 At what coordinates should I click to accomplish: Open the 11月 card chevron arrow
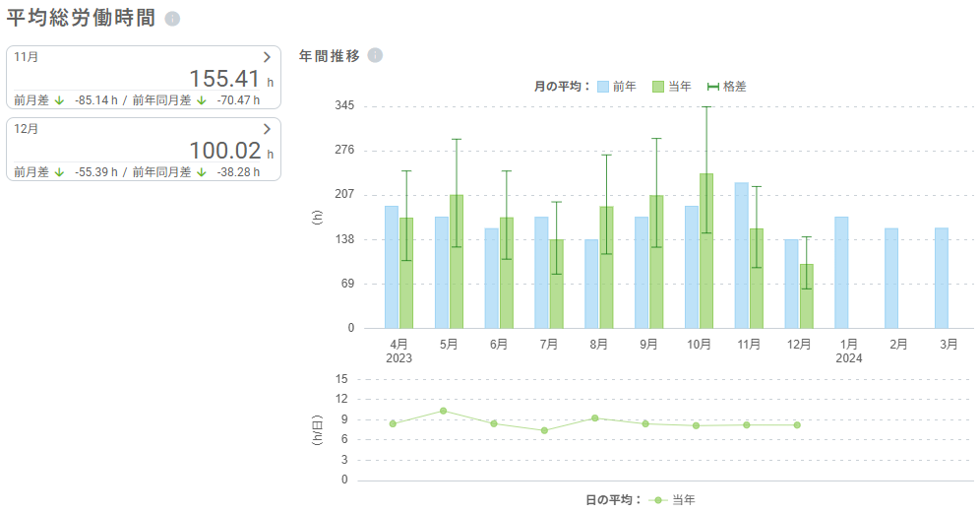(267, 58)
